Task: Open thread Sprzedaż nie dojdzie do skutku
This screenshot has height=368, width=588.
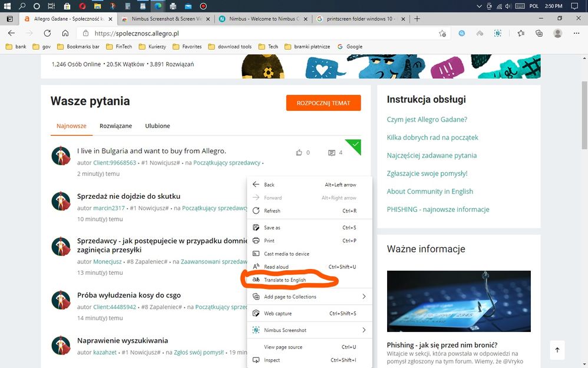Action: [x=128, y=196]
